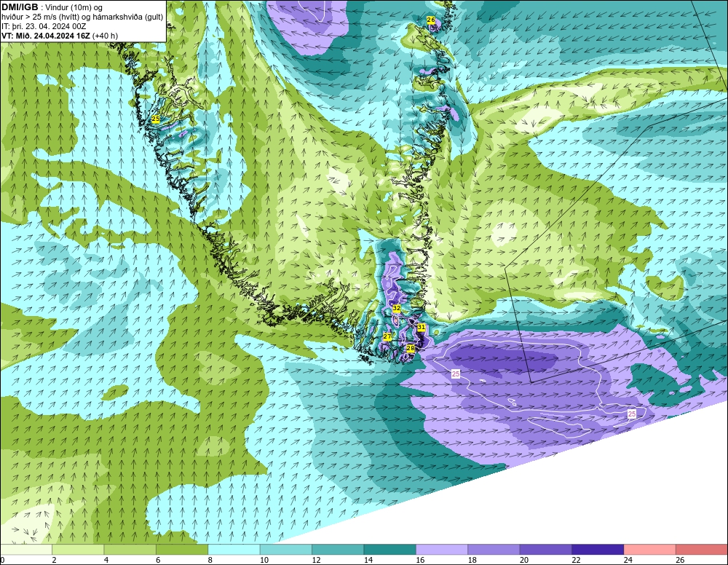Select the legend scale value 16

pyautogui.click(x=420, y=560)
